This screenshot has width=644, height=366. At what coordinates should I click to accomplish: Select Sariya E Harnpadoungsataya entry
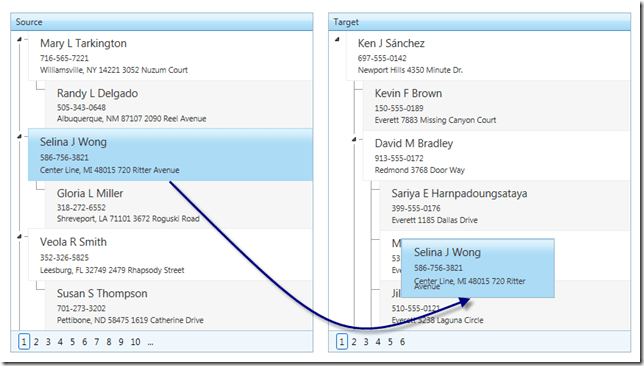[x=505, y=206]
